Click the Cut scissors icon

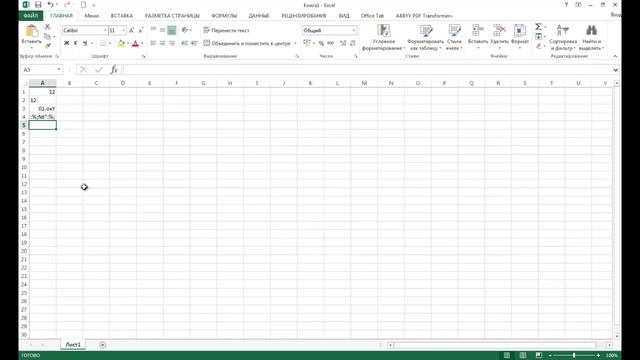click(x=47, y=27)
